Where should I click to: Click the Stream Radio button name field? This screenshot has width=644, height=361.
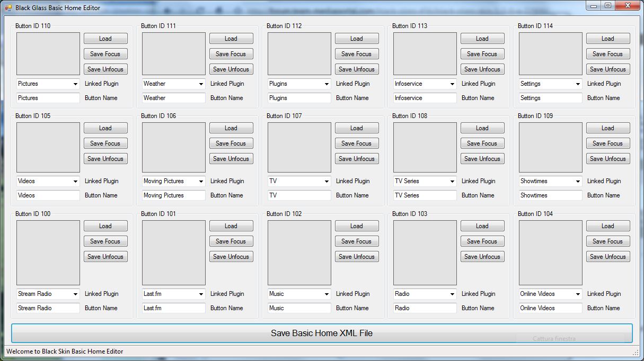[x=48, y=308]
